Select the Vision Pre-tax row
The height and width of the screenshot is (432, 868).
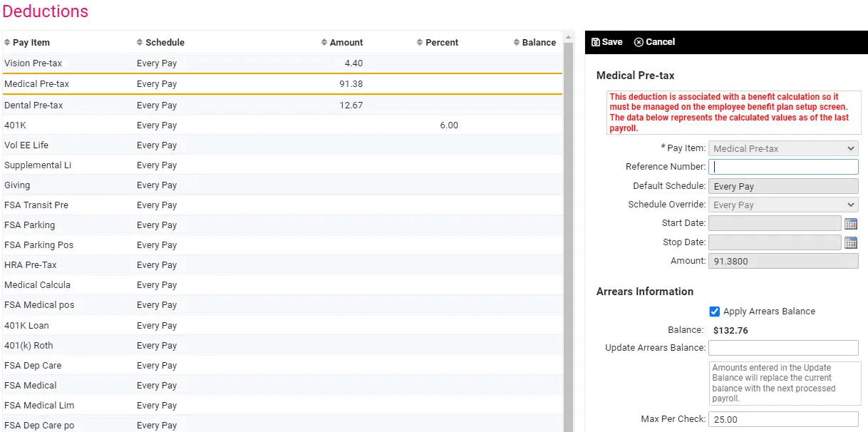point(282,63)
